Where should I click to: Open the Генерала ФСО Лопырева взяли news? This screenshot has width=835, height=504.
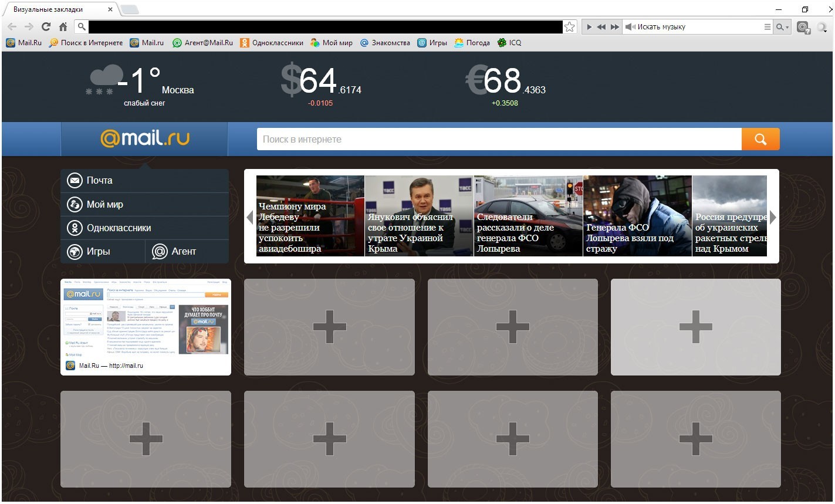(637, 216)
